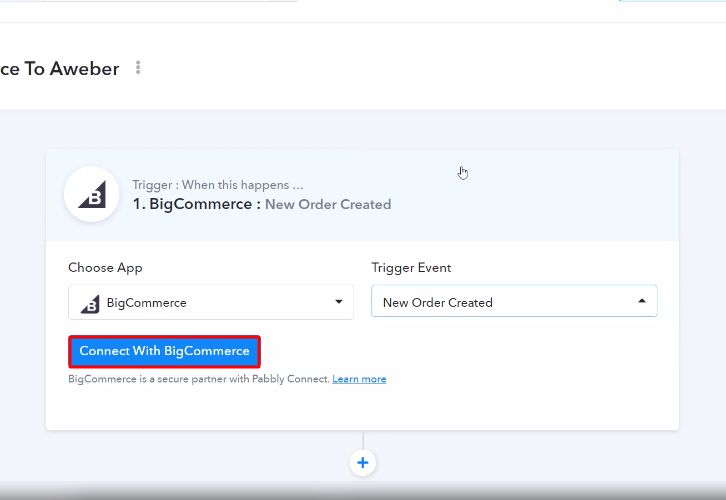Click the Choose App dropdown arrow

tap(339, 302)
